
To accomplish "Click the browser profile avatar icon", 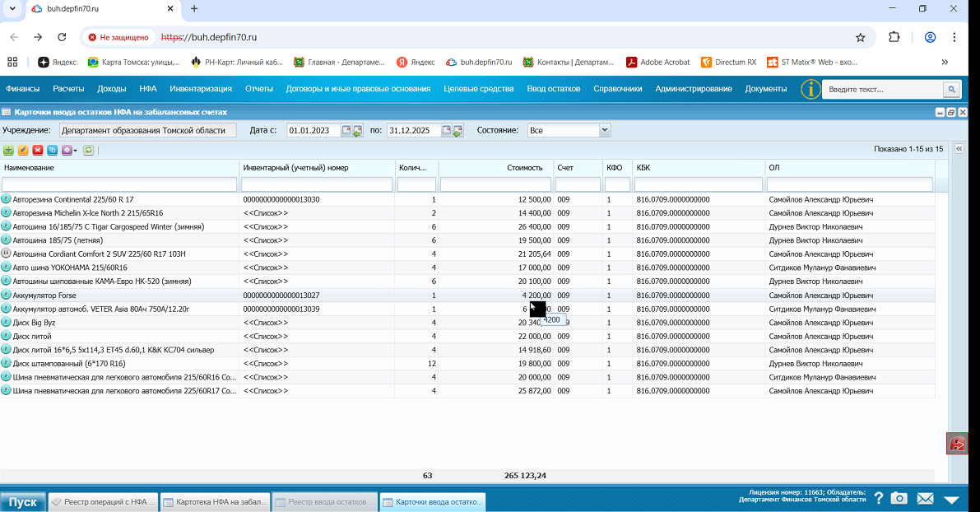I will click(x=930, y=38).
